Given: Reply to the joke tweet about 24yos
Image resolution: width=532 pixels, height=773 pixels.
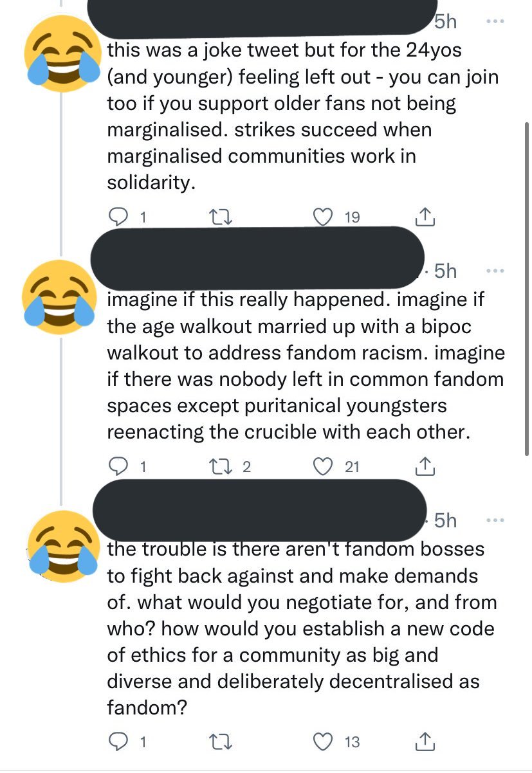Looking at the screenshot, I should tap(117, 217).
